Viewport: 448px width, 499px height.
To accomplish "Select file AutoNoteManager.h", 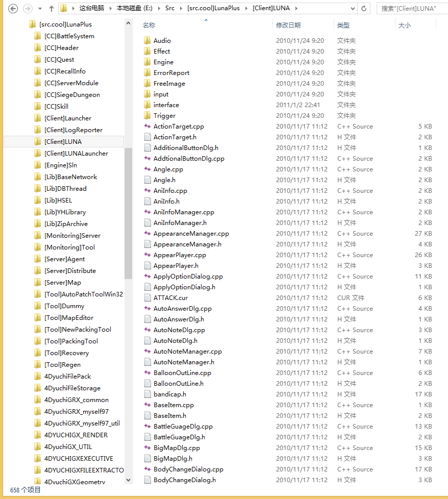I will 184,362.
